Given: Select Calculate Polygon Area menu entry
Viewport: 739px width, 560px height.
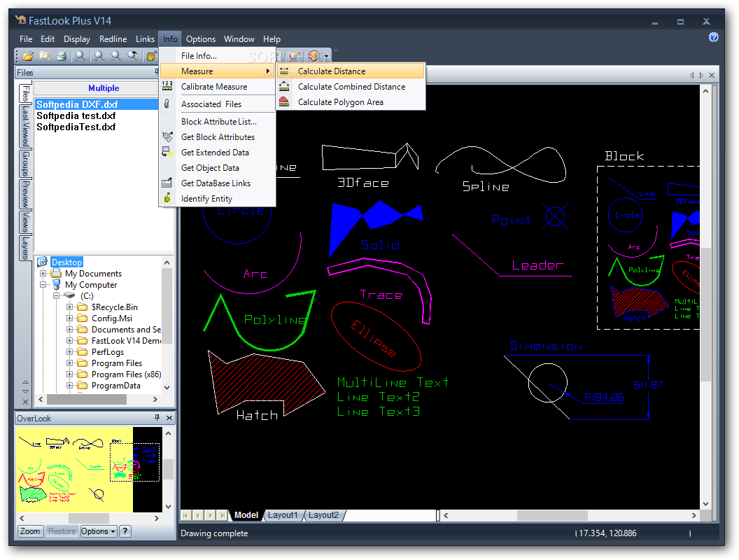Looking at the screenshot, I should [x=351, y=101].
